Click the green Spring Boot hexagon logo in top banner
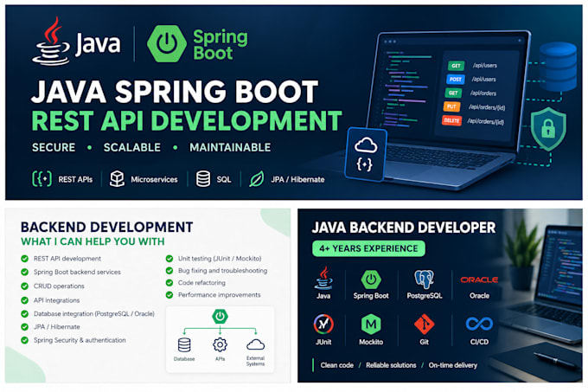 pos(167,44)
